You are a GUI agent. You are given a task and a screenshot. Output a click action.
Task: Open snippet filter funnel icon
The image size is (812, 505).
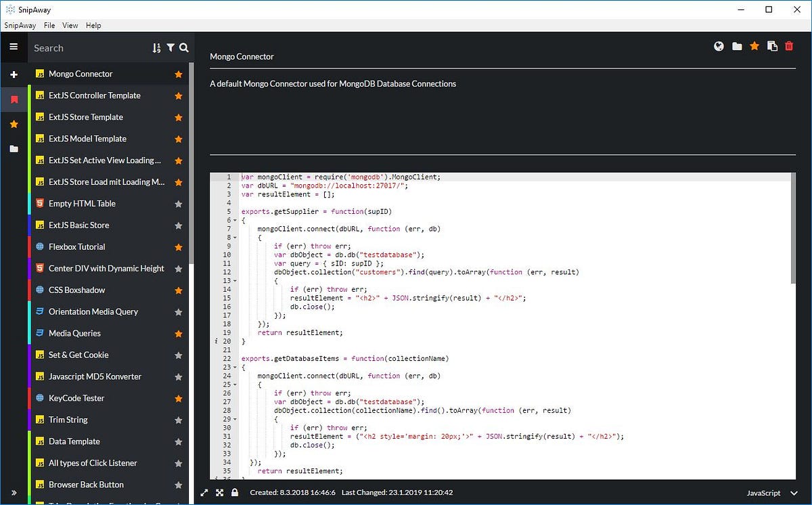(x=171, y=47)
